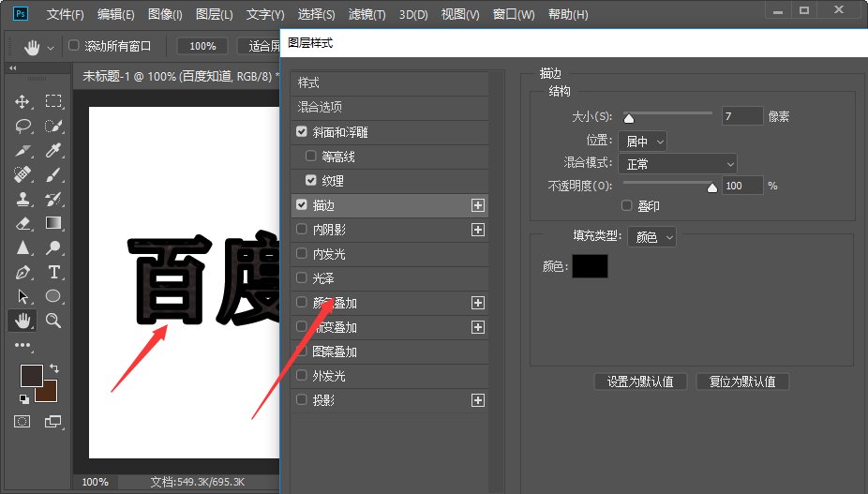
Task: Select the Clone Stamp tool
Action: click(x=22, y=199)
